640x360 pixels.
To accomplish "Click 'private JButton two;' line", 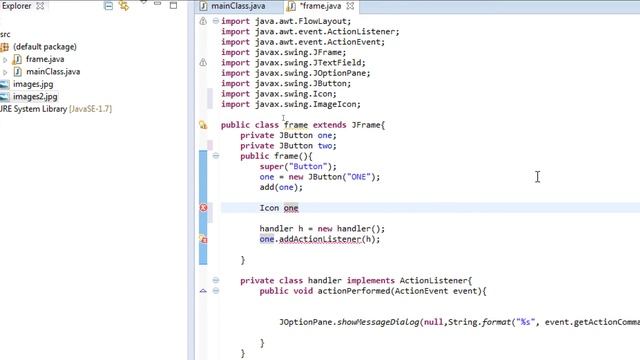I will [288, 146].
